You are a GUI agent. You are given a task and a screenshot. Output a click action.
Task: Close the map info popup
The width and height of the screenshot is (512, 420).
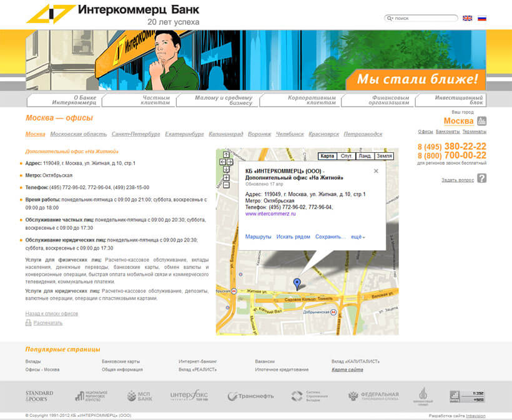pyautogui.click(x=376, y=171)
